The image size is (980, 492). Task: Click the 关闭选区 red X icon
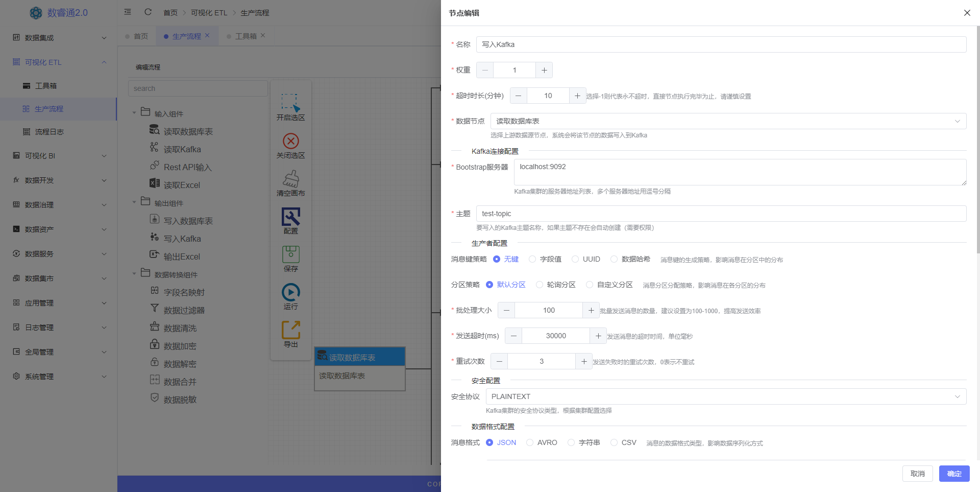tap(291, 140)
